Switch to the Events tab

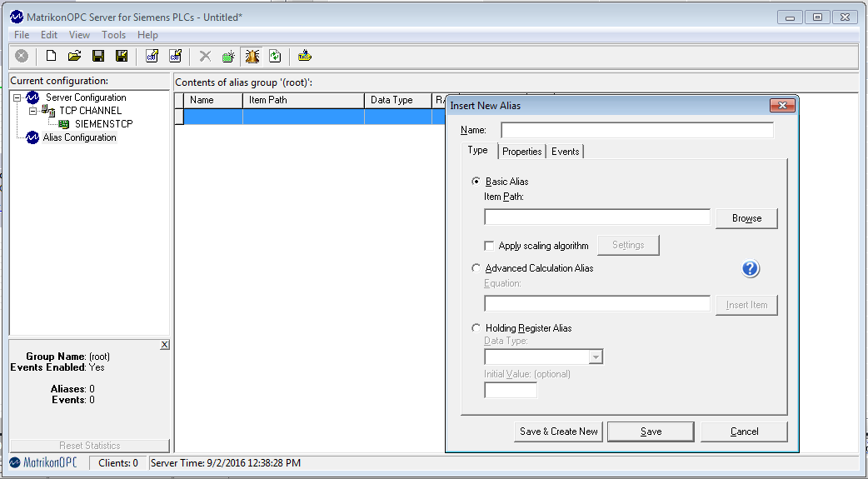click(565, 152)
